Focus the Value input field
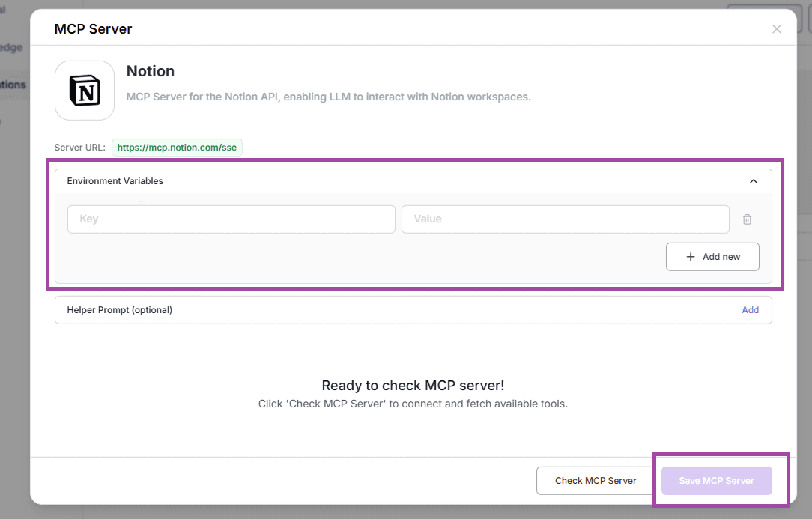 tap(565, 219)
